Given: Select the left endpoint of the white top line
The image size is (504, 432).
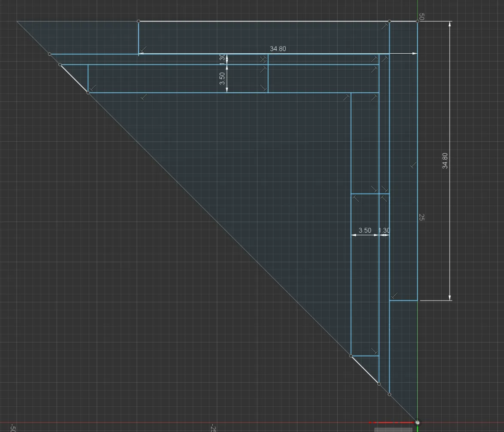Looking at the screenshot, I should [x=139, y=21].
